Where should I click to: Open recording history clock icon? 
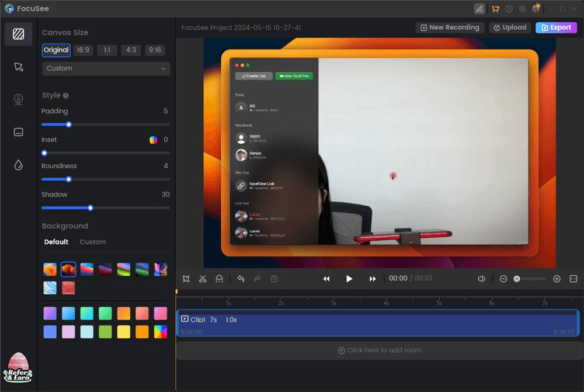click(x=509, y=9)
